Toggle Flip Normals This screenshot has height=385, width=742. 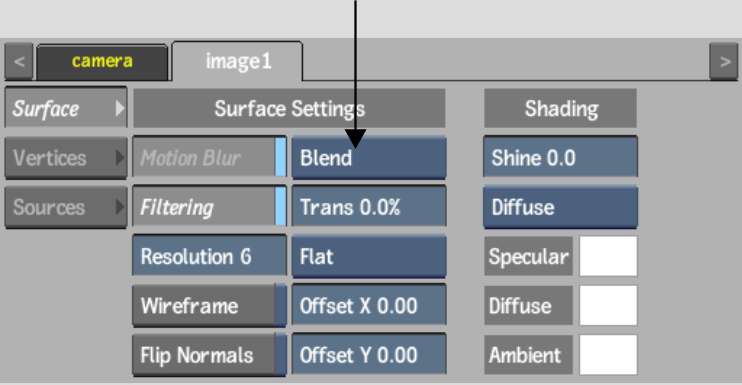click(x=209, y=355)
